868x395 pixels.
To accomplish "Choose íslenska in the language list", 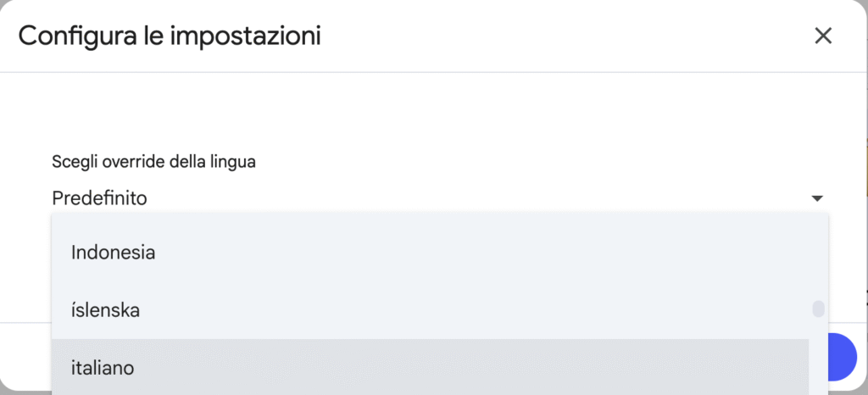I will coord(106,310).
